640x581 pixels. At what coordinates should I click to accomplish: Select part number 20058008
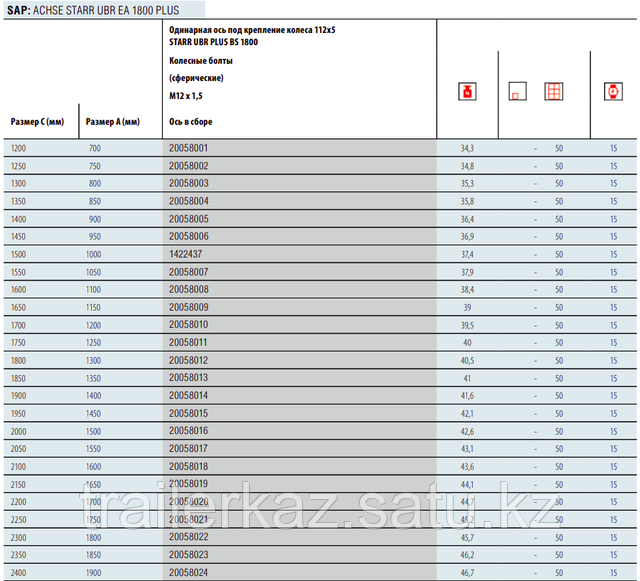point(189,289)
